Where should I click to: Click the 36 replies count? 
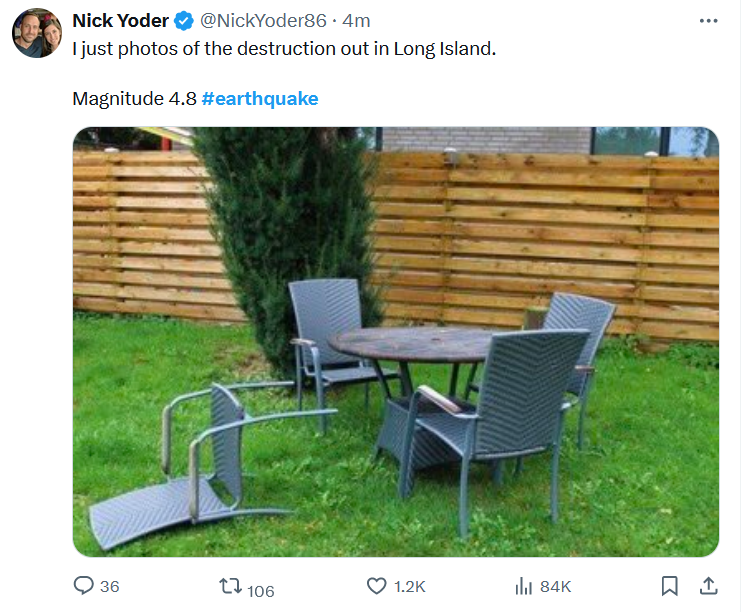point(110,587)
